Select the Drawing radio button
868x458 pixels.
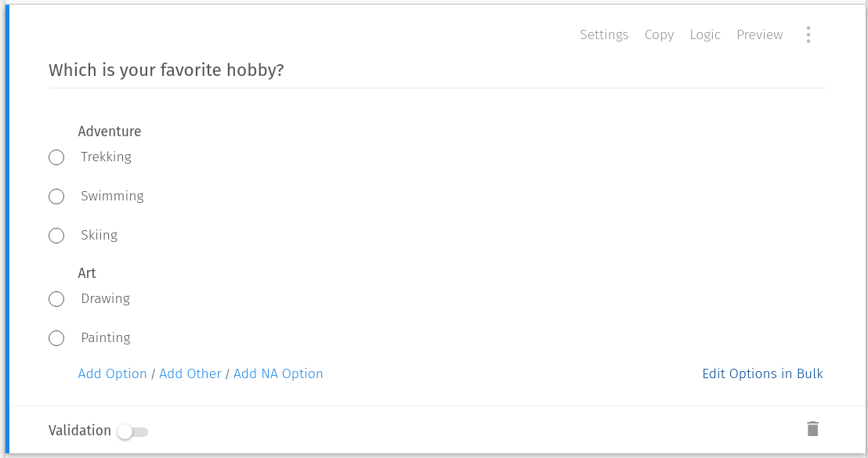point(56,299)
